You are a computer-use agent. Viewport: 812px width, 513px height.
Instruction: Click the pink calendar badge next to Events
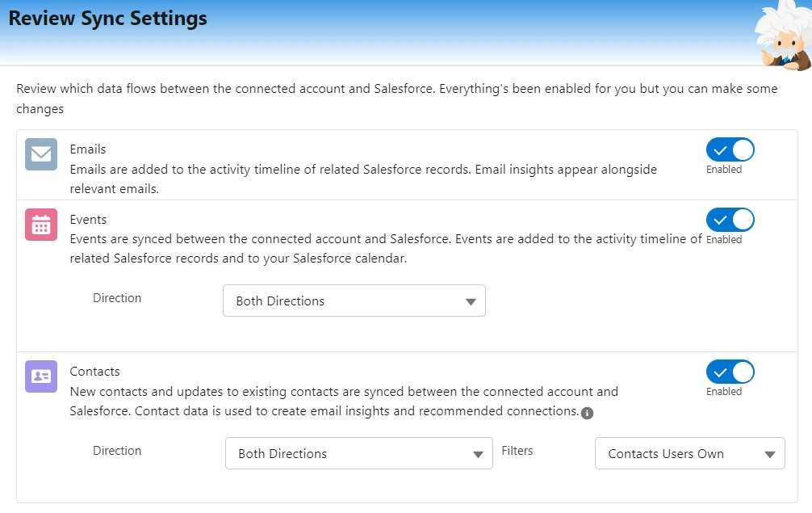point(40,225)
